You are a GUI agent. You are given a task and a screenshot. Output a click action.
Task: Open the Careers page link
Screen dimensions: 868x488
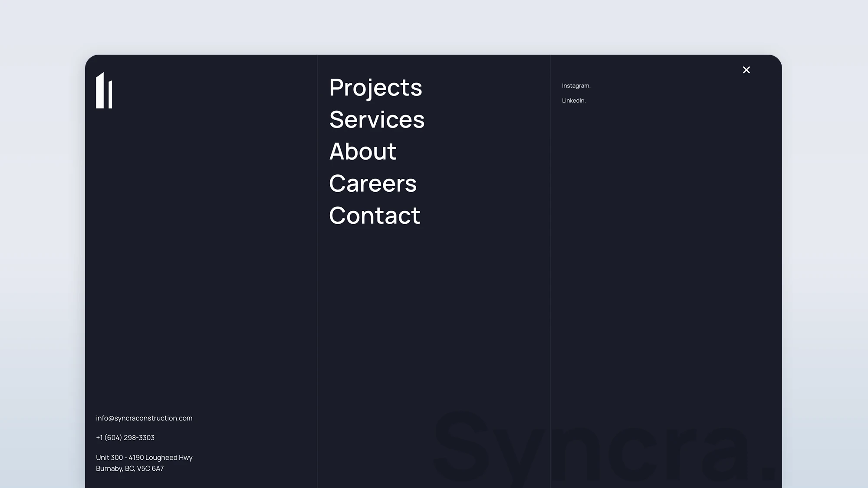point(372,183)
